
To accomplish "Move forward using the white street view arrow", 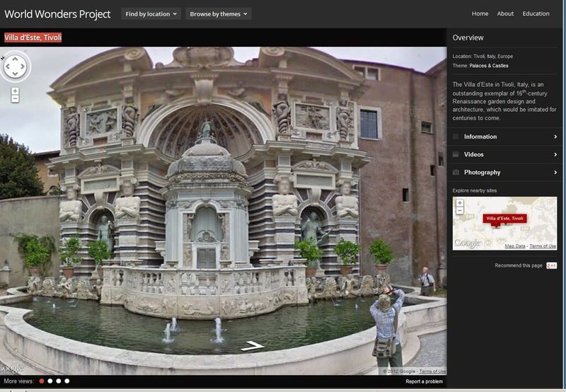I will (253, 346).
